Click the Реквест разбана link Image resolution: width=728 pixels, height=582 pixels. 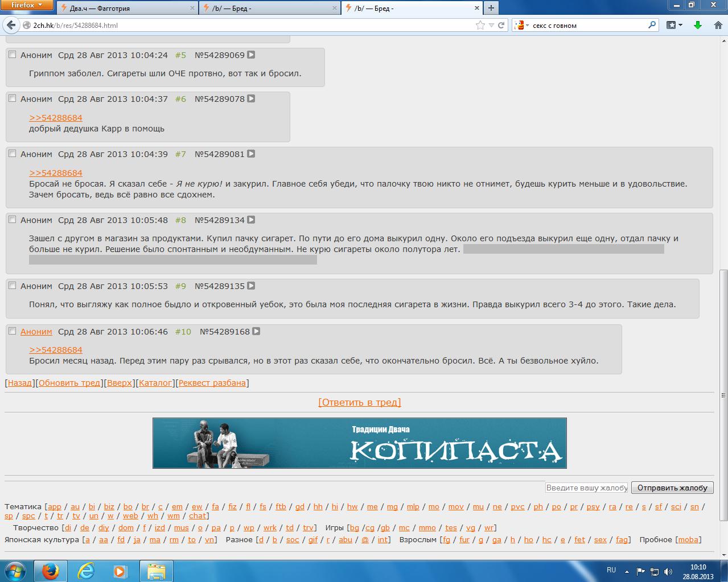[212, 383]
